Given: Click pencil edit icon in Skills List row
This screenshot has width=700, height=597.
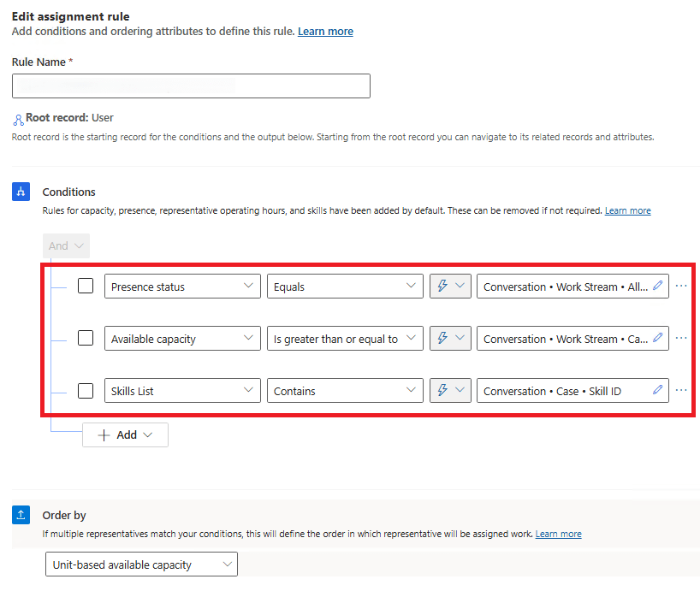Looking at the screenshot, I should click(657, 391).
